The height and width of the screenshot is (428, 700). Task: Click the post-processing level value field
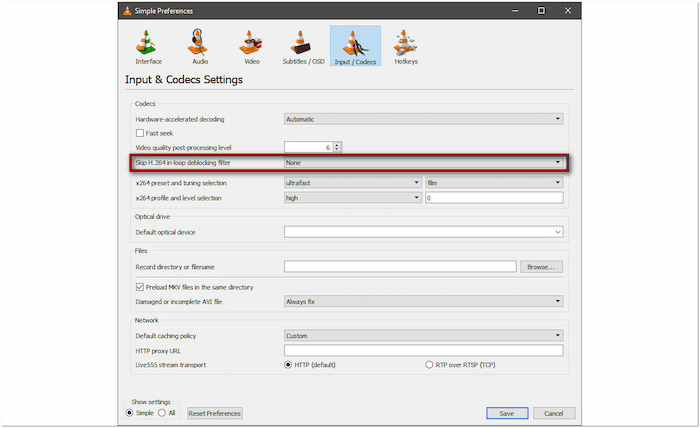click(x=308, y=147)
